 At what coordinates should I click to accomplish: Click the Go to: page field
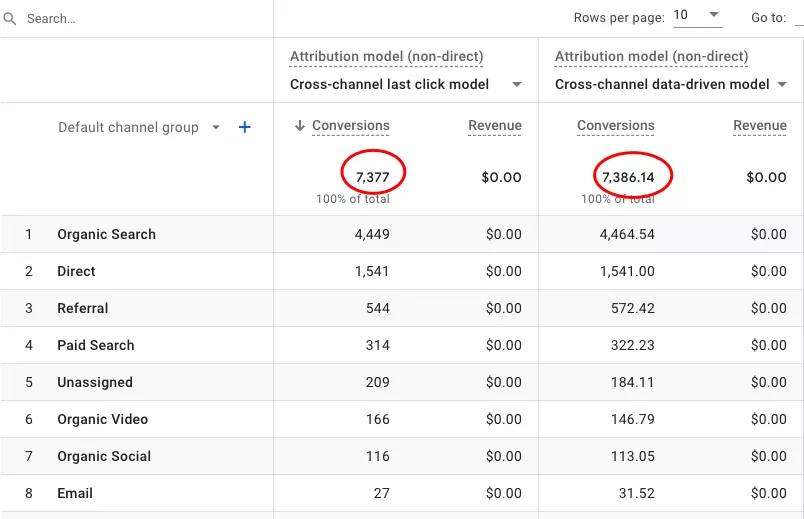[799, 18]
